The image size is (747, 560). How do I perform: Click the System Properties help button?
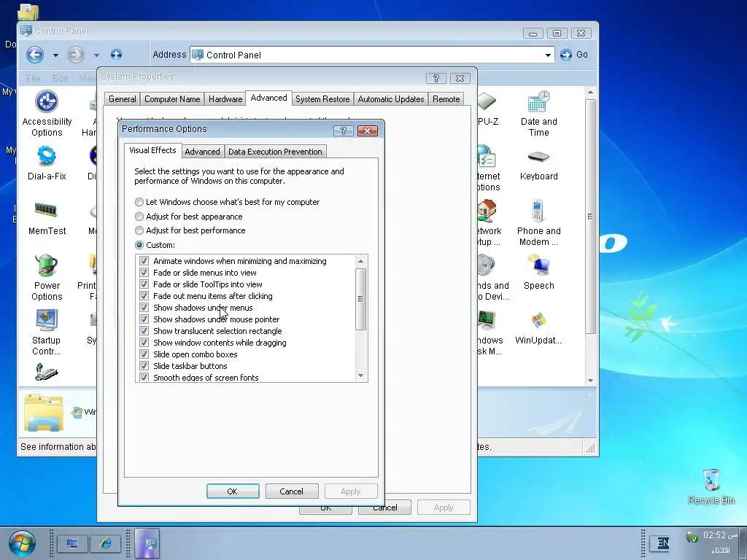click(x=436, y=78)
